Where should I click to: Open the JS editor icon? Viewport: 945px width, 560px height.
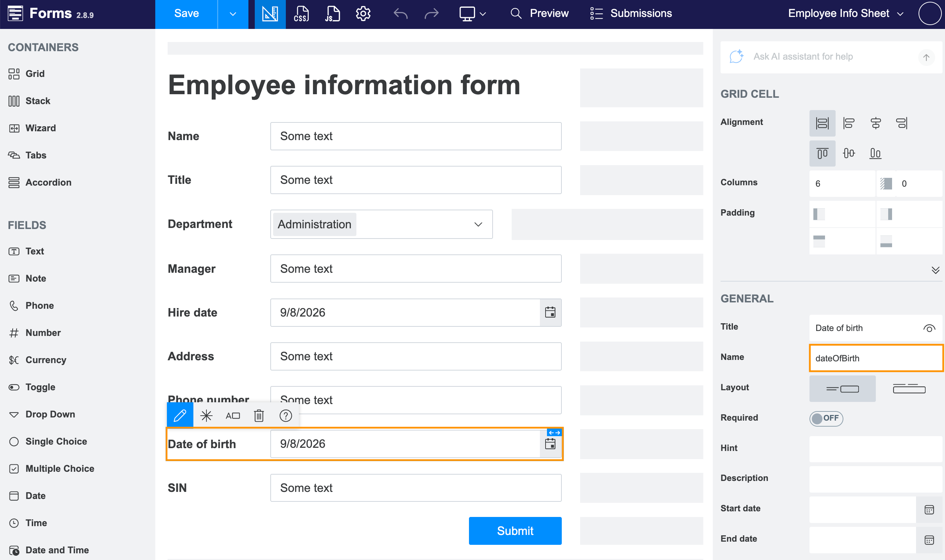pyautogui.click(x=332, y=14)
